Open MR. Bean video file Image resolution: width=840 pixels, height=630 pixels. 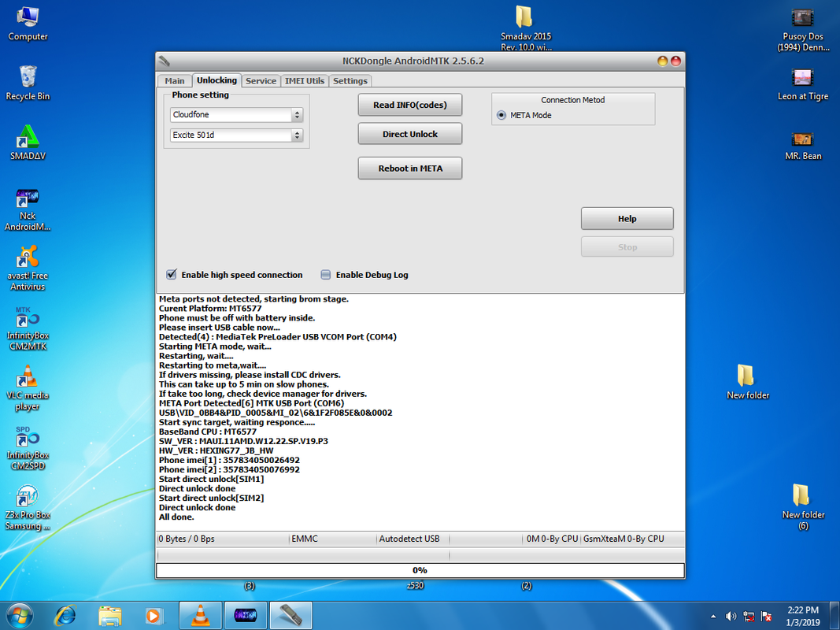coord(803,145)
